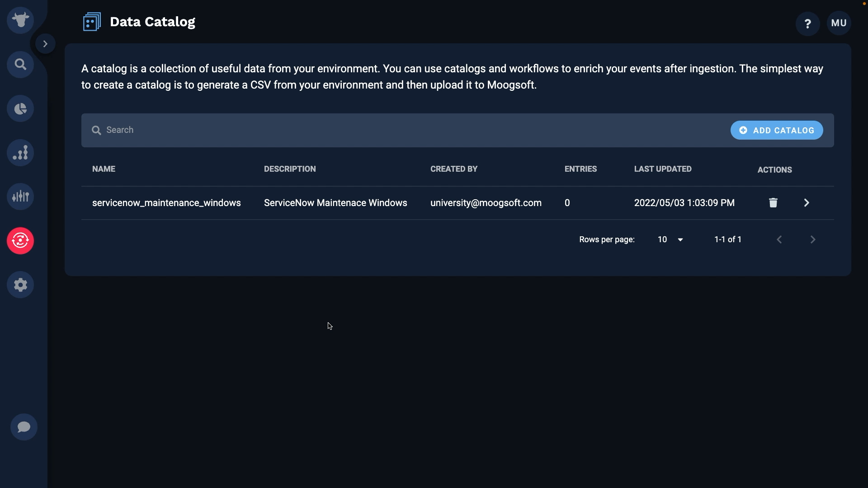Sort by the DESCRIPTION column header
This screenshot has height=488, width=868.
[x=290, y=169]
